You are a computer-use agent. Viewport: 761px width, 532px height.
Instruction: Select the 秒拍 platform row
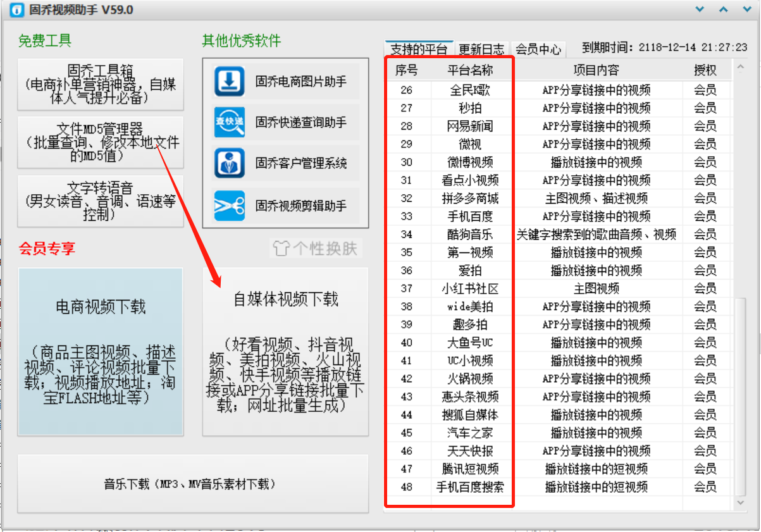click(x=559, y=108)
